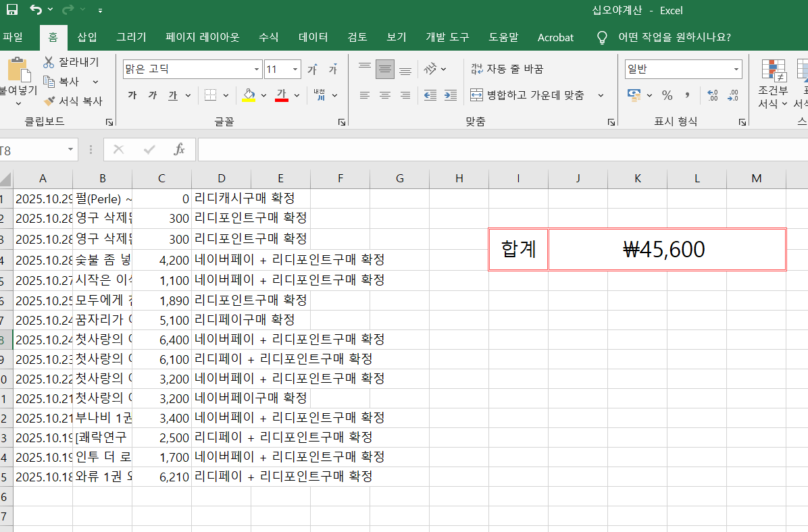This screenshot has height=532, width=808.
Task: Click the Save icon in title bar
Action: tap(12, 10)
